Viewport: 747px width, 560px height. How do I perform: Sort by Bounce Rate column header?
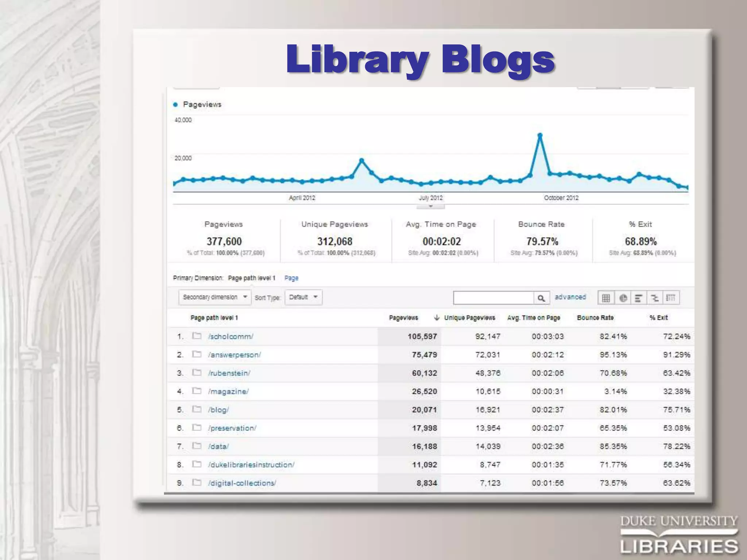[x=595, y=318]
